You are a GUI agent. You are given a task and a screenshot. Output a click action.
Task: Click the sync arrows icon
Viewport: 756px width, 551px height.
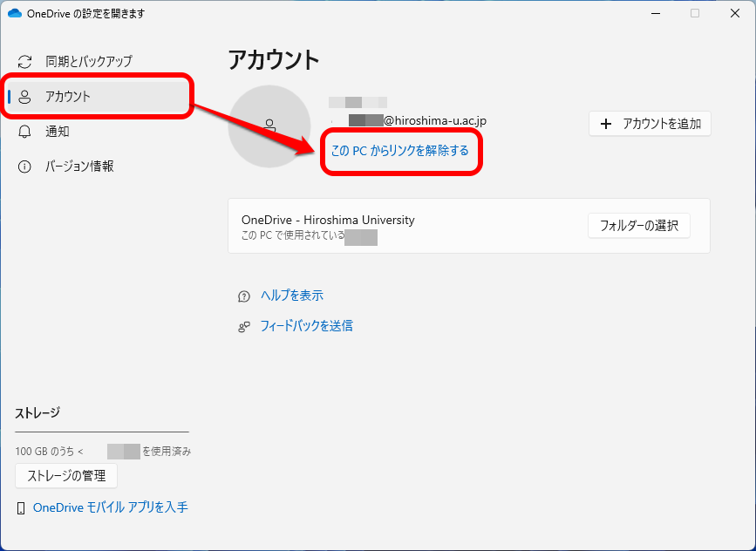[24, 62]
